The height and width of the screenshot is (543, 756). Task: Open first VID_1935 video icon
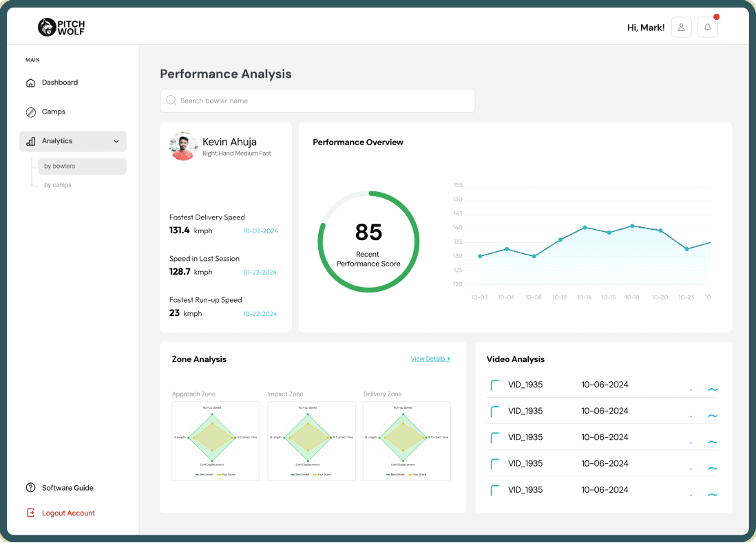494,385
